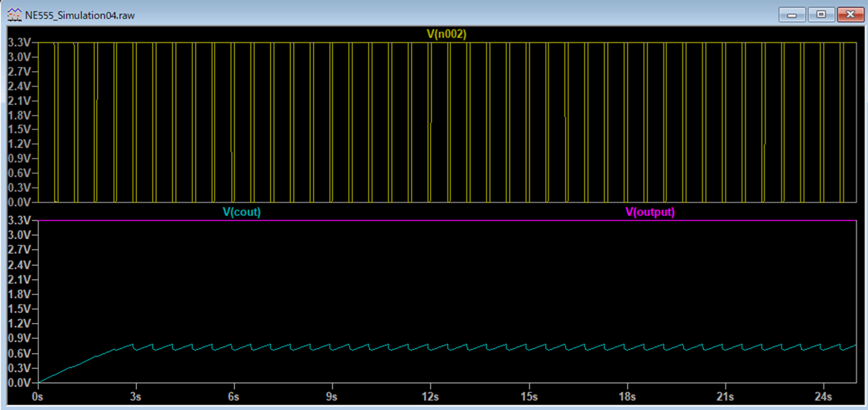Click 1.5V label on upper pane axis
868x410 pixels.
tap(18, 129)
